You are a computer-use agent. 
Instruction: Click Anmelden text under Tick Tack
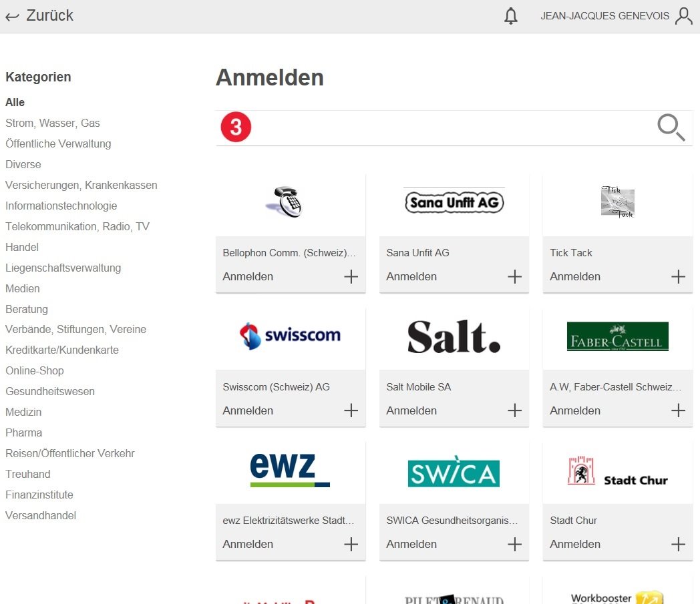tap(575, 276)
